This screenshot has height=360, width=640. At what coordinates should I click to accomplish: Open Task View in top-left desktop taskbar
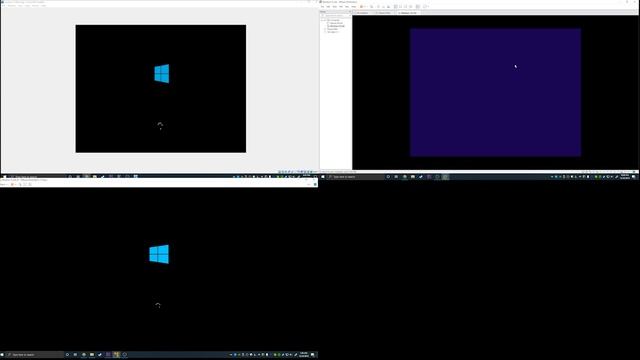tap(78, 177)
